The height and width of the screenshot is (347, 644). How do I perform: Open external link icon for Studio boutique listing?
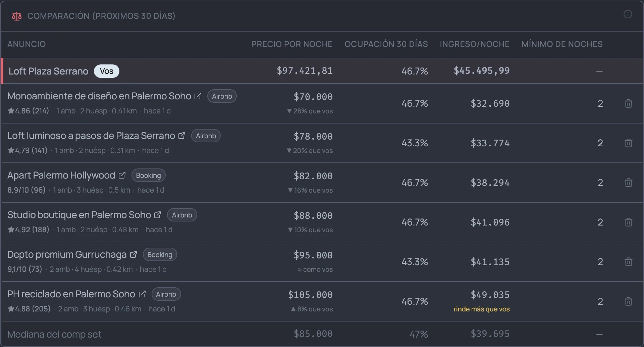pos(158,215)
